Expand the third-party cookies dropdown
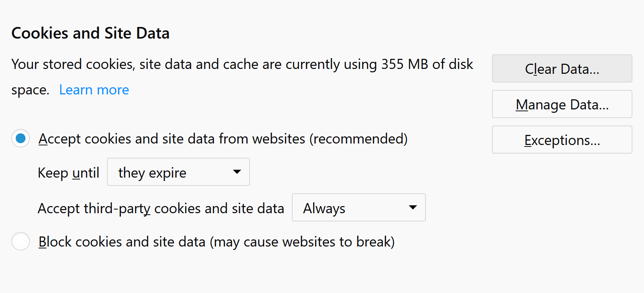Screen dimensions: 644x293 tap(358, 208)
